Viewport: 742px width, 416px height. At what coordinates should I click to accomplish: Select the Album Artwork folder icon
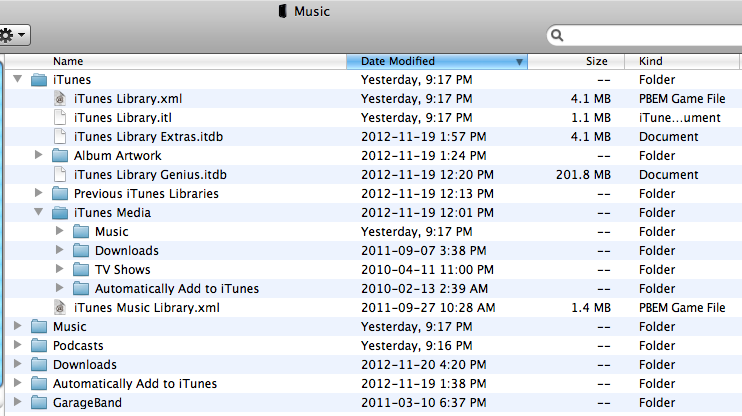tap(60, 155)
